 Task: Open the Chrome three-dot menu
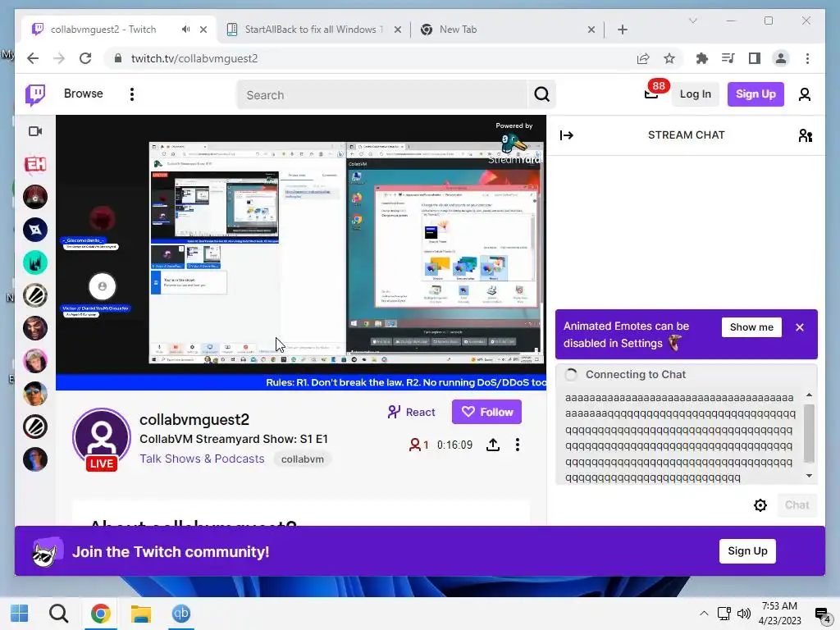point(807,58)
